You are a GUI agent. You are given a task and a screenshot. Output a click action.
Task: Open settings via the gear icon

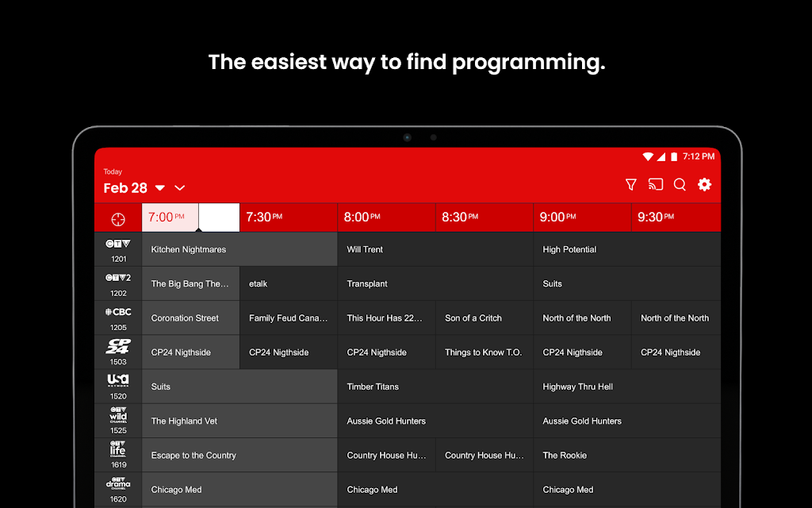pyautogui.click(x=704, y=185)
